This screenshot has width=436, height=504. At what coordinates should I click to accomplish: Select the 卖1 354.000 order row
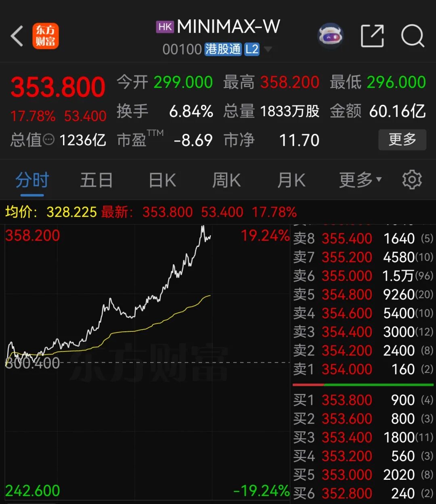(x=363, y=369)
